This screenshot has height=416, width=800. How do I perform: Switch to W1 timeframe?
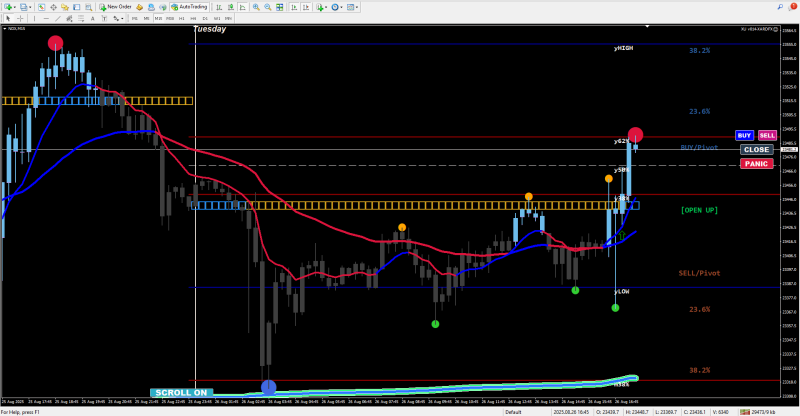(217, 18)
